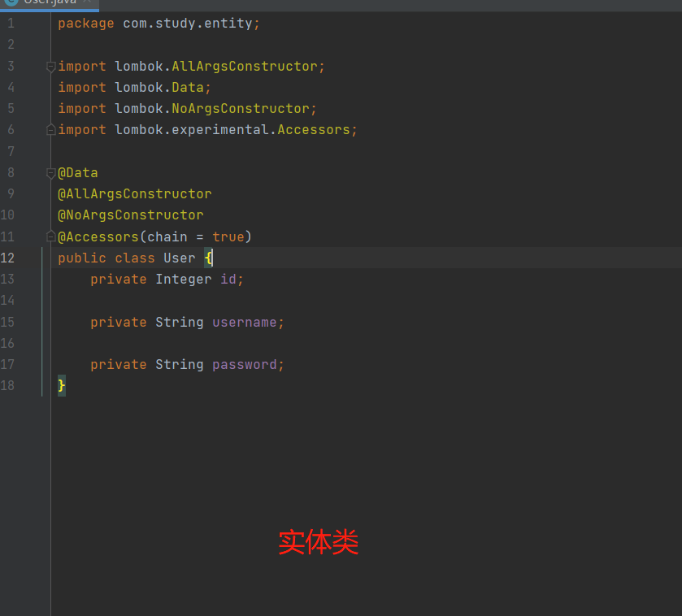
Task: Click lombok.Data import on line 4
Action: click(159, 88)
